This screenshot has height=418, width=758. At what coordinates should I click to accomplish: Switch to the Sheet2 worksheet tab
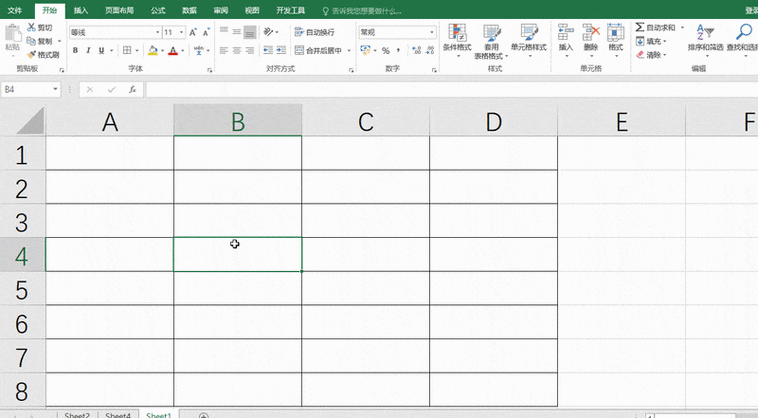click(x=77, y=414)
